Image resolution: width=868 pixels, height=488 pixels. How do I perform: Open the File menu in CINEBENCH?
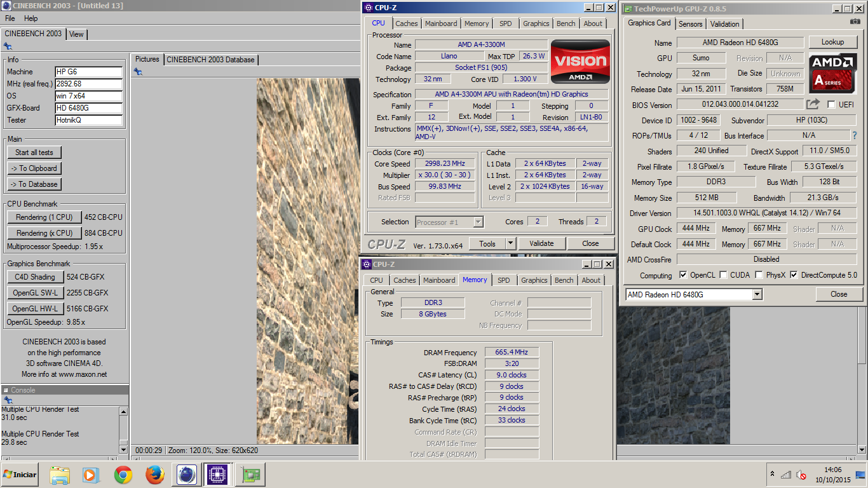[10, 18]
